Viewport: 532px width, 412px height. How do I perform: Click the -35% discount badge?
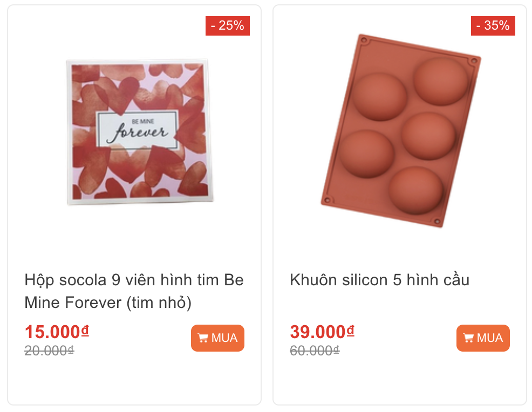point(493,25)
